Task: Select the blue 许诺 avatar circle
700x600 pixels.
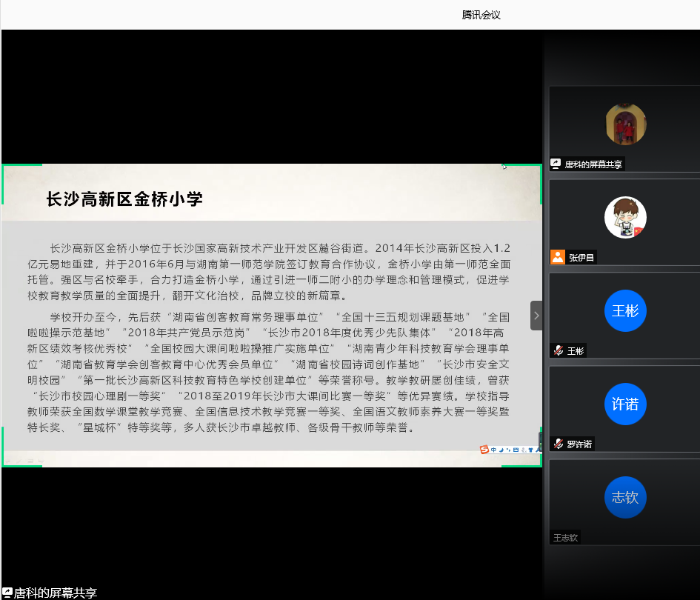Action: click(x=625, y=404)
